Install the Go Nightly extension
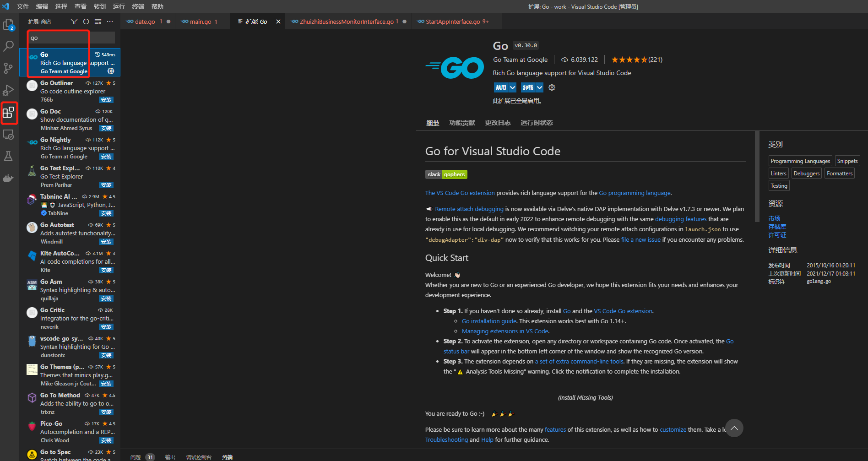 [x=106, y=157]
